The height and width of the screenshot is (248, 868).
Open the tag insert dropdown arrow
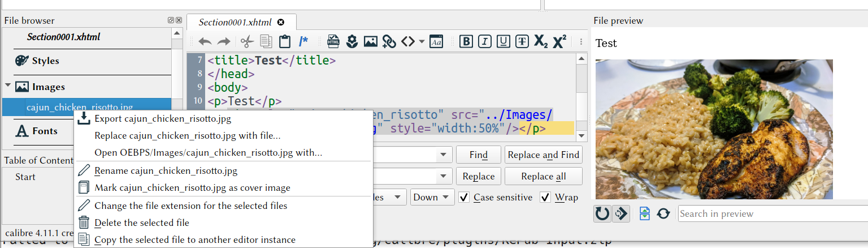click(x=422, y=42)
